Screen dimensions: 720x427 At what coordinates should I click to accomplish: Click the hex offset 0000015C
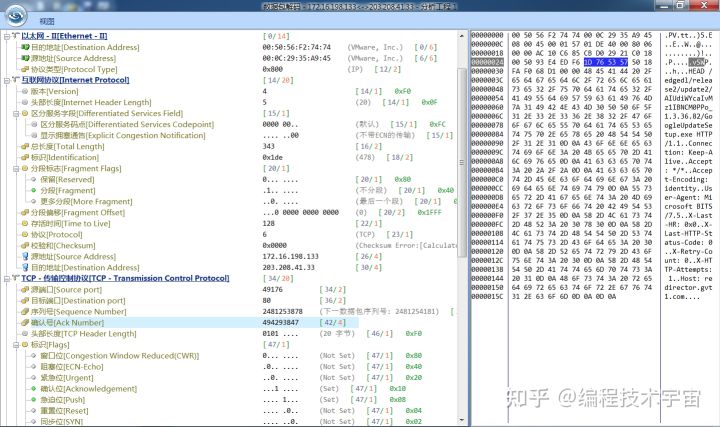tap(487, 297)
